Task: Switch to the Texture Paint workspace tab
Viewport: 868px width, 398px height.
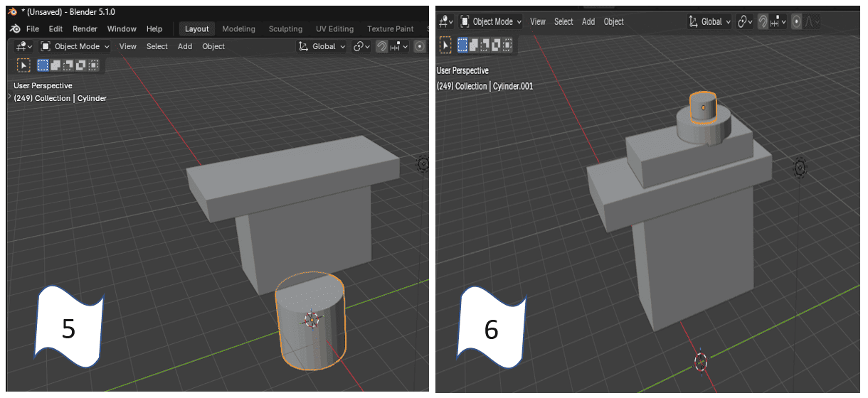Action: coord(390,29)
